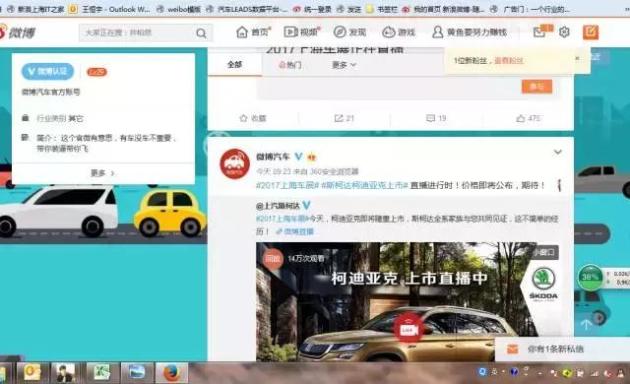The width and height of the screenshot is (630, 384).
Task: Open 游戏 games in navigation
Action: 398,32
